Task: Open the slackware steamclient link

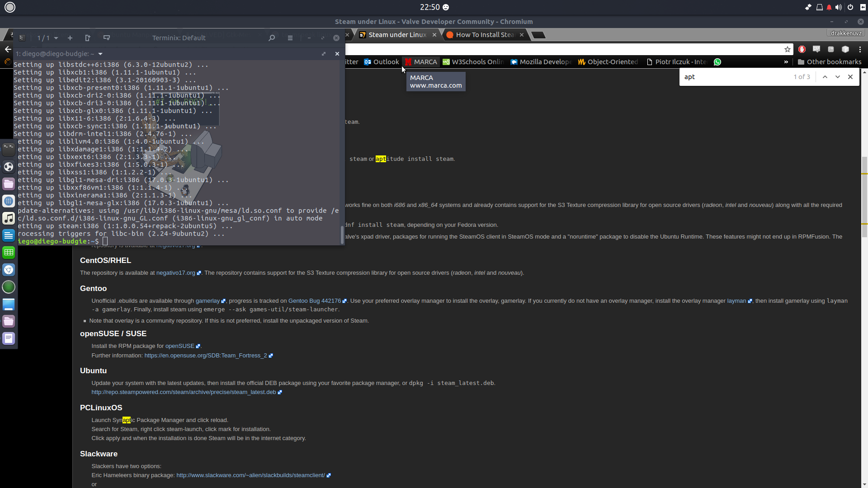Action: coord(250,475)
